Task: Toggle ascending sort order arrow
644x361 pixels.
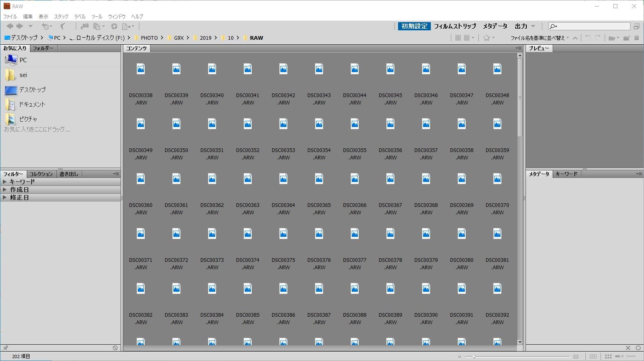Action: (x=575, y=38)
